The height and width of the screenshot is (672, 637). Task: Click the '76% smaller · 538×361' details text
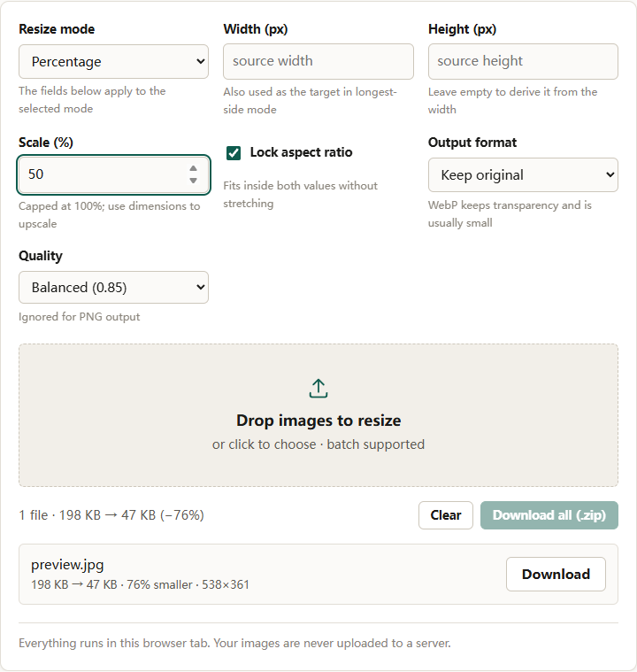tap(188, 584)
